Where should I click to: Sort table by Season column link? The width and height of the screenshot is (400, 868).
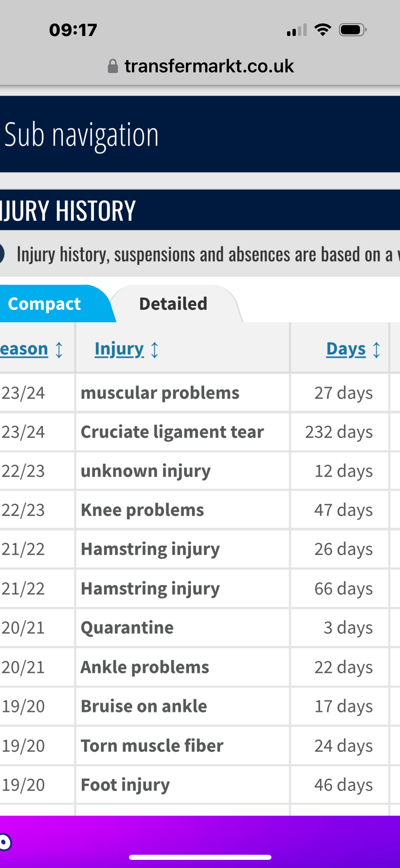click(24, 349)
